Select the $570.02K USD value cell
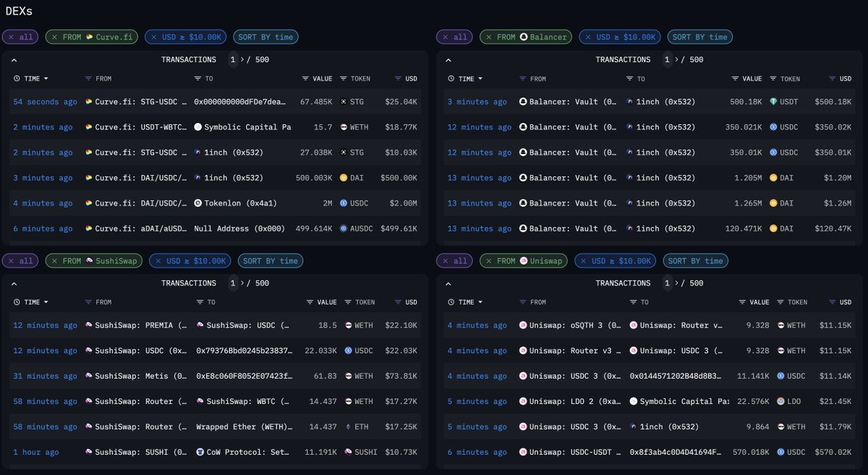 [x=833, y=452]
